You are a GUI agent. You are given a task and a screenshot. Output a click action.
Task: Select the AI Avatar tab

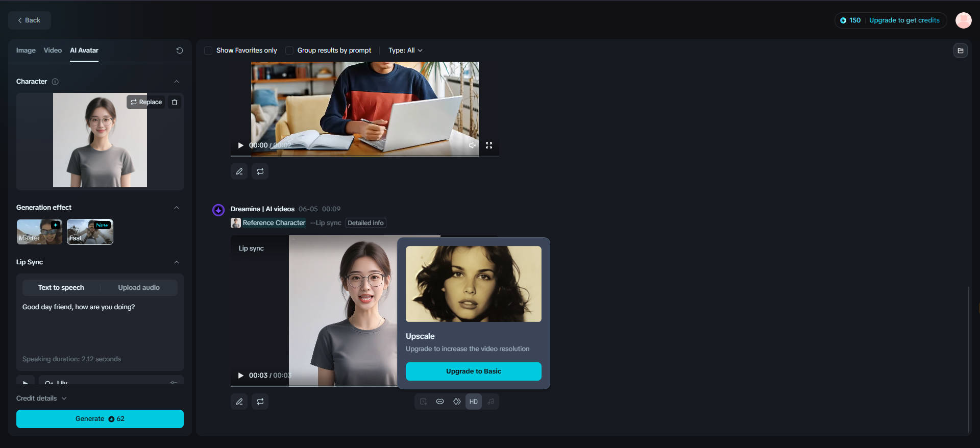click(x=84, y=51)
